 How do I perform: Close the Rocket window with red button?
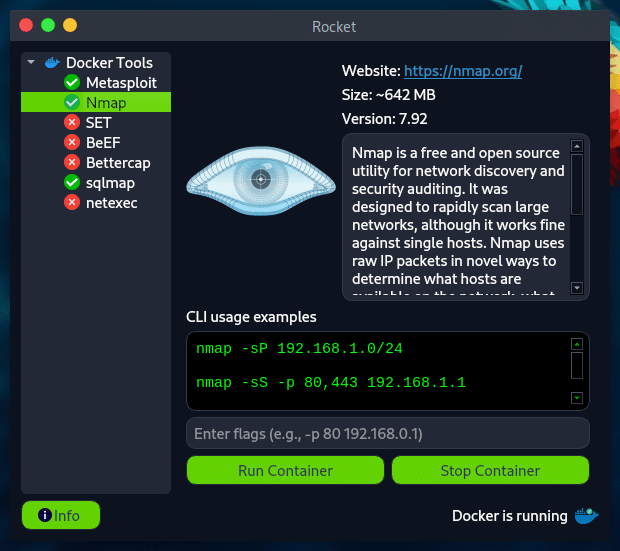pyautogui.click(x=26, y=25)
